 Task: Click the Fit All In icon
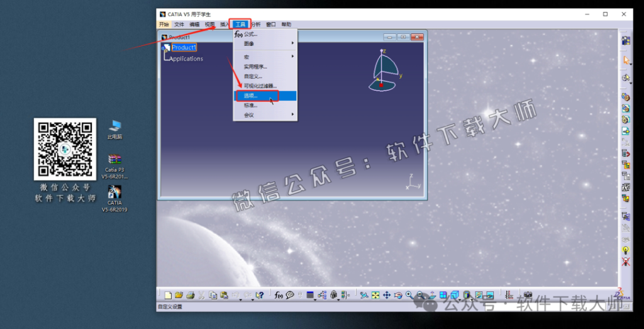click(375, 295)
